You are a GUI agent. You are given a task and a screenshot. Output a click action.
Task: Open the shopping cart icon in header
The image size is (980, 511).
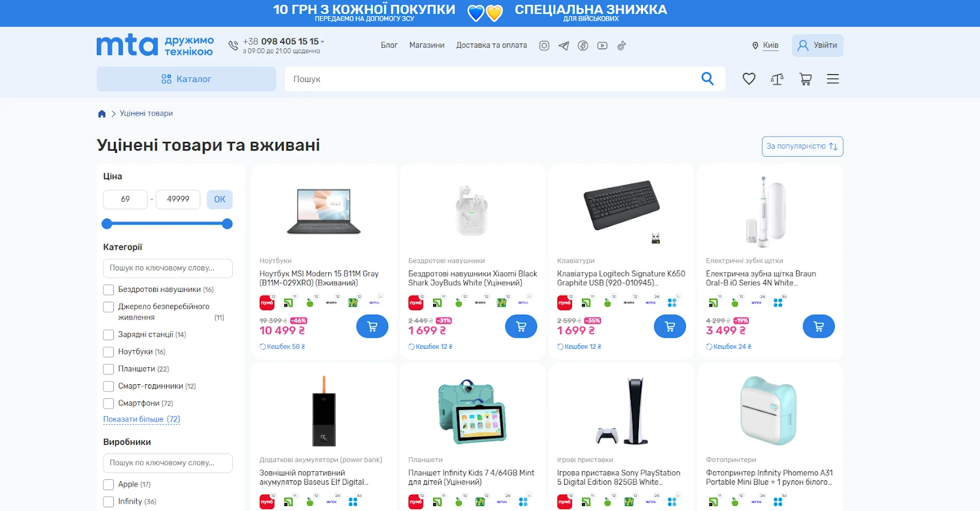click(805, 79)
